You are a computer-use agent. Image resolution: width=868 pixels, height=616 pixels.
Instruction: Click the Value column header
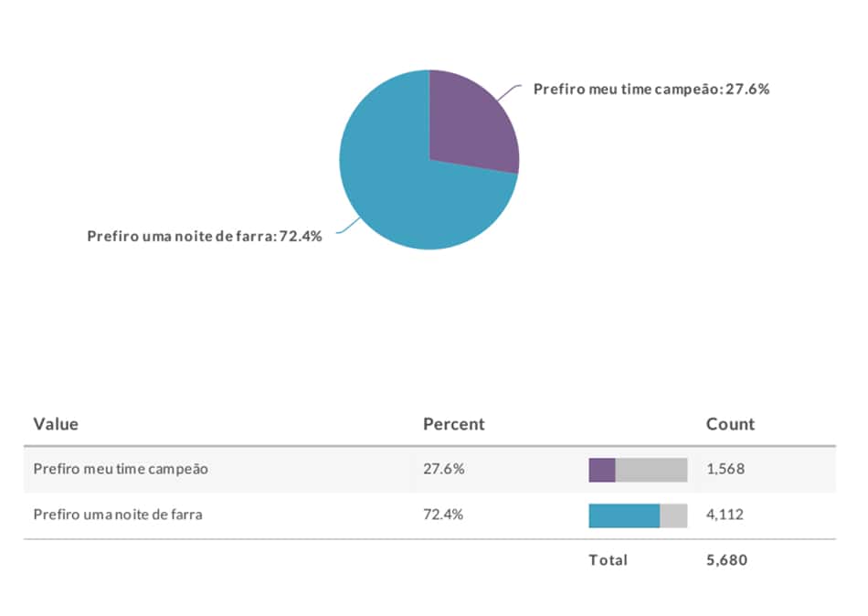coord(56,424)
